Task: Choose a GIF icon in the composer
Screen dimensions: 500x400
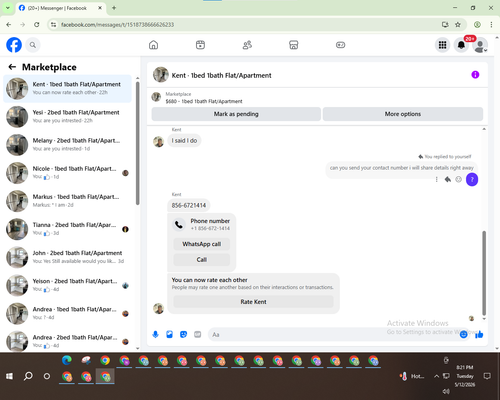Action: tap(197, 334)
